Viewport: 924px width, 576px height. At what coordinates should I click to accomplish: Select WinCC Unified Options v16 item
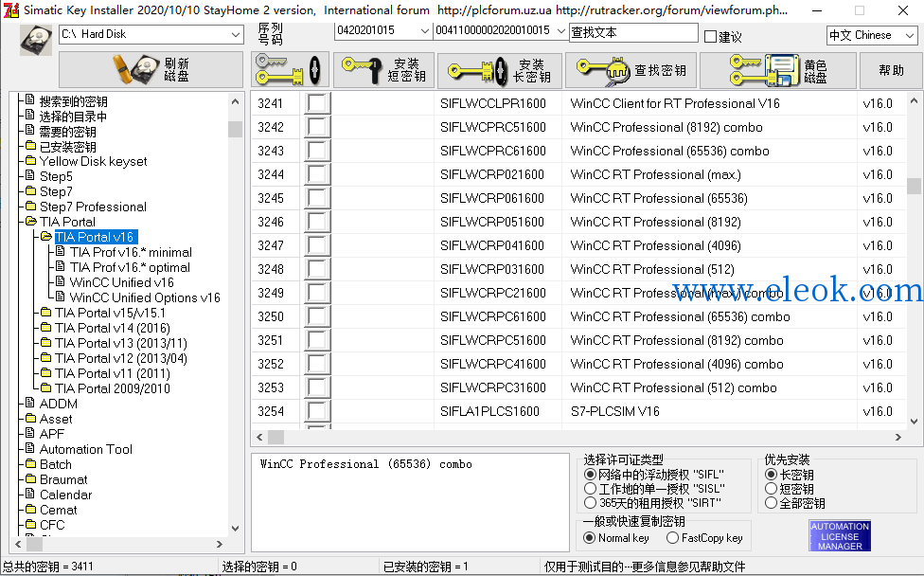145,297
